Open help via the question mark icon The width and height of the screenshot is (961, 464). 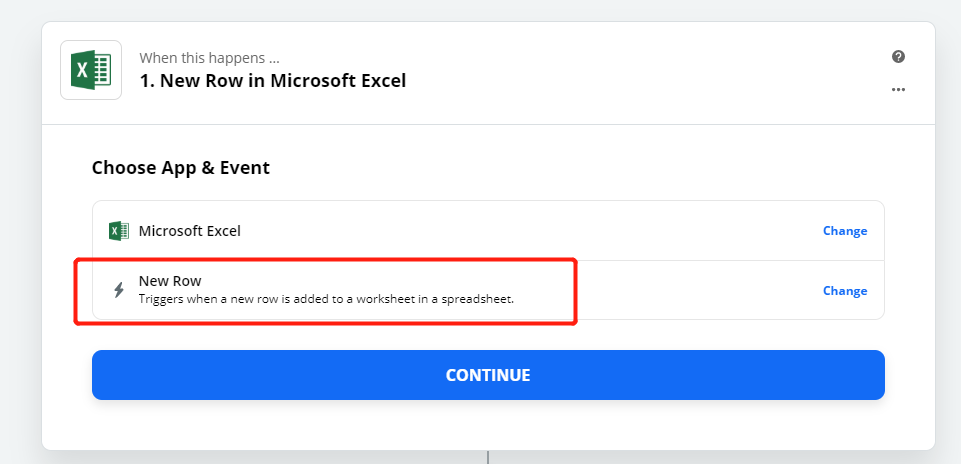pos(898,57)
